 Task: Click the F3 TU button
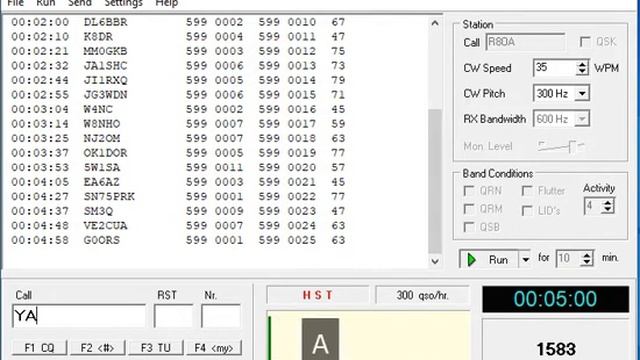tap(156, 348)
